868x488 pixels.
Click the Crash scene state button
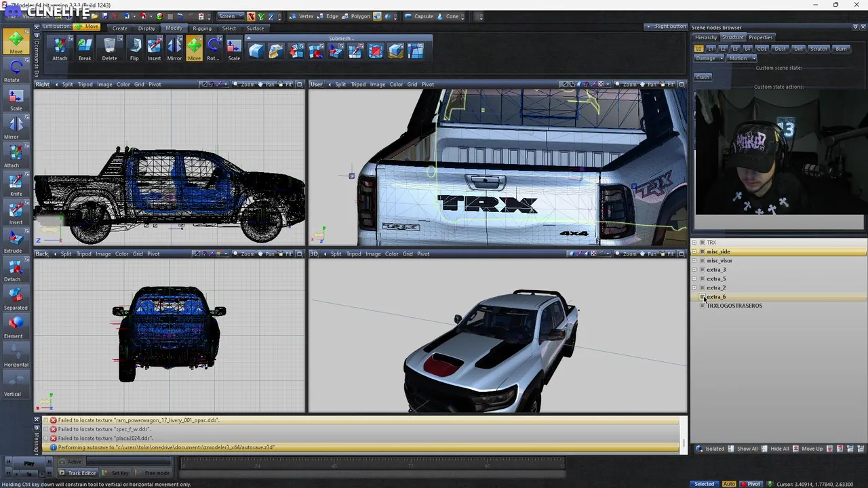(x=703, y=77)
